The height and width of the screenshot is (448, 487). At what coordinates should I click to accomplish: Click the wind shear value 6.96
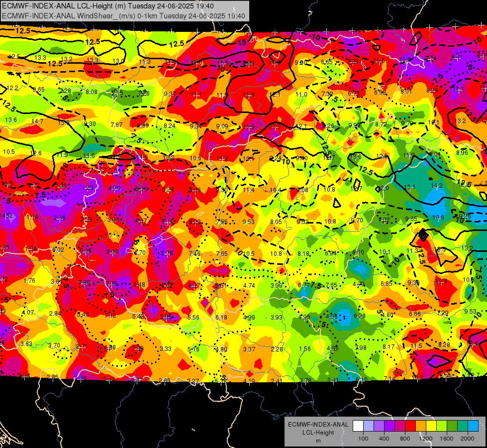tap(143, 125)
